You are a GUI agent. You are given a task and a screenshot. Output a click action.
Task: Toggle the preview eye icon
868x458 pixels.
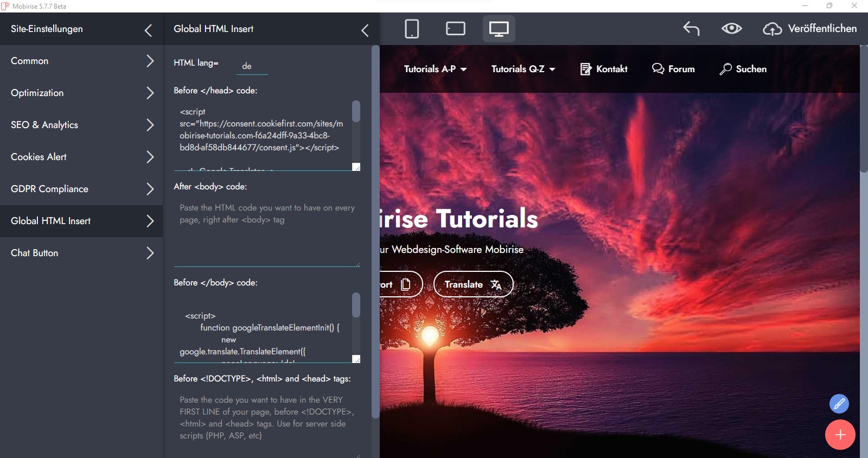click(731, 29)
